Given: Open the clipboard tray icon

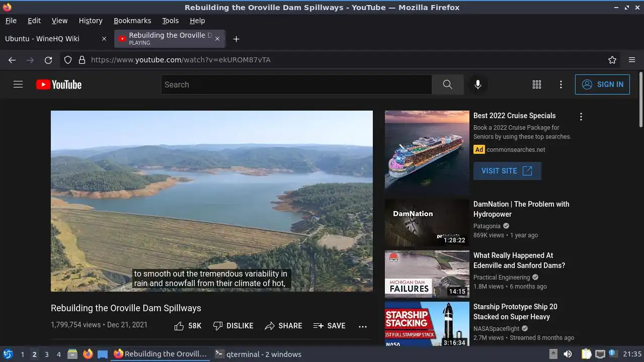Looking at the screenshot, I should tap(586, 354).
